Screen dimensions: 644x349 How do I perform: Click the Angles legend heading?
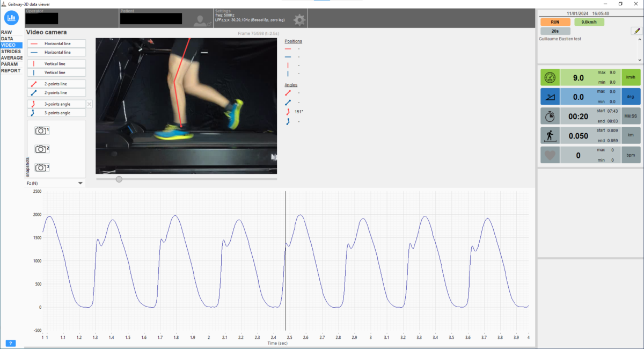[291, 85]
